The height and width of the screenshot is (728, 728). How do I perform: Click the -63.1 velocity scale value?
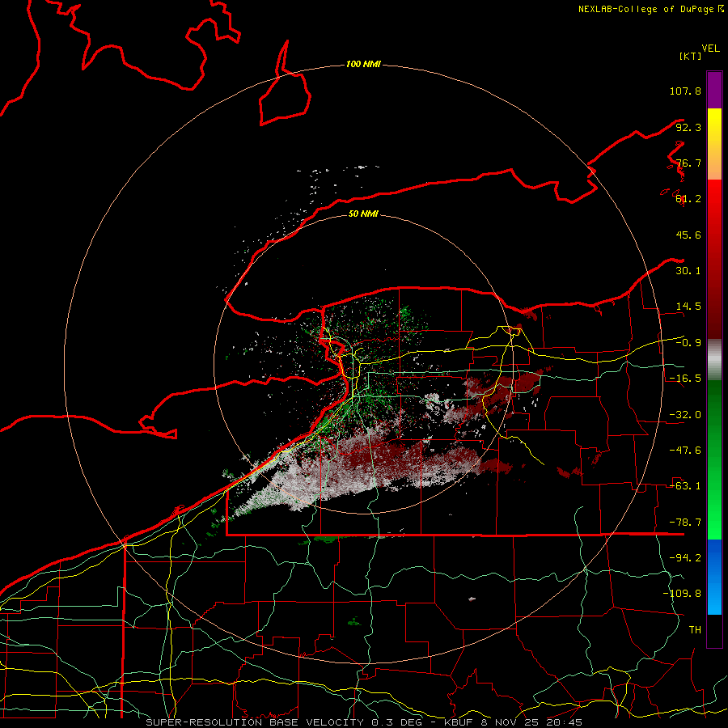pos(685,486)
